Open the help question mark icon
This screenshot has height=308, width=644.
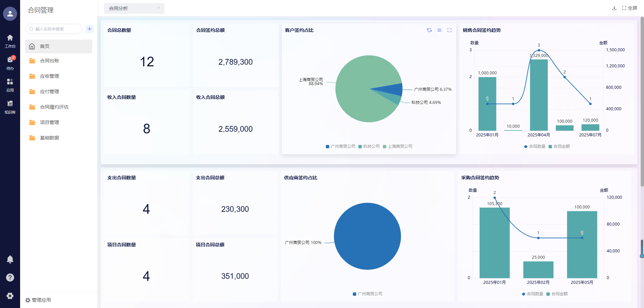(x=10, y=278)
